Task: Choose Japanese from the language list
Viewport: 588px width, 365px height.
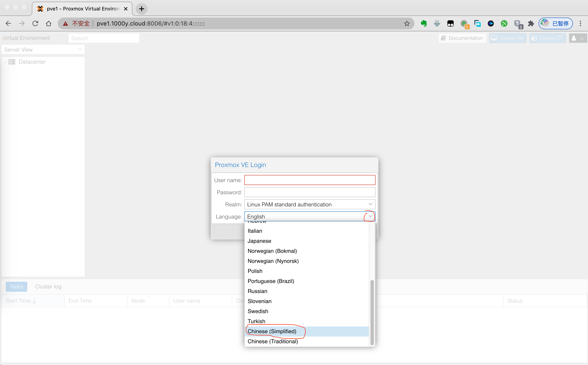Action: 307,241
